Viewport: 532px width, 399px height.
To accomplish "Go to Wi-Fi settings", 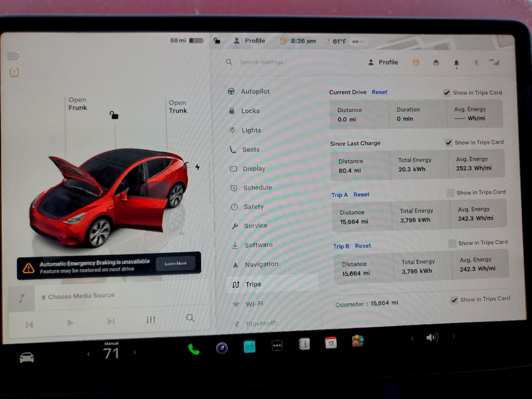I will pyautogui.click(x=249, y=304).
